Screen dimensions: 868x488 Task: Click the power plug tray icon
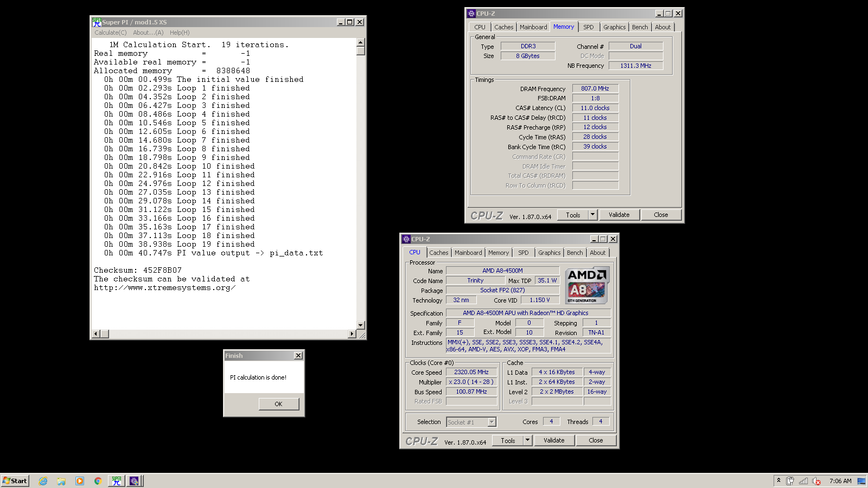tap(790, 481)
